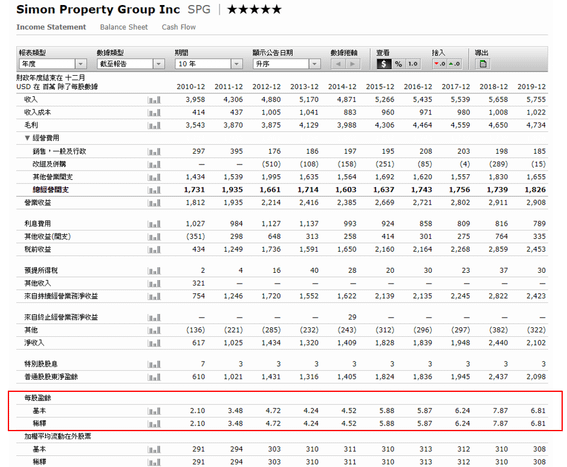This screenshot has width=567, height=467.
Task: Click the 2019-12 column header
Action: coord(532,87)
